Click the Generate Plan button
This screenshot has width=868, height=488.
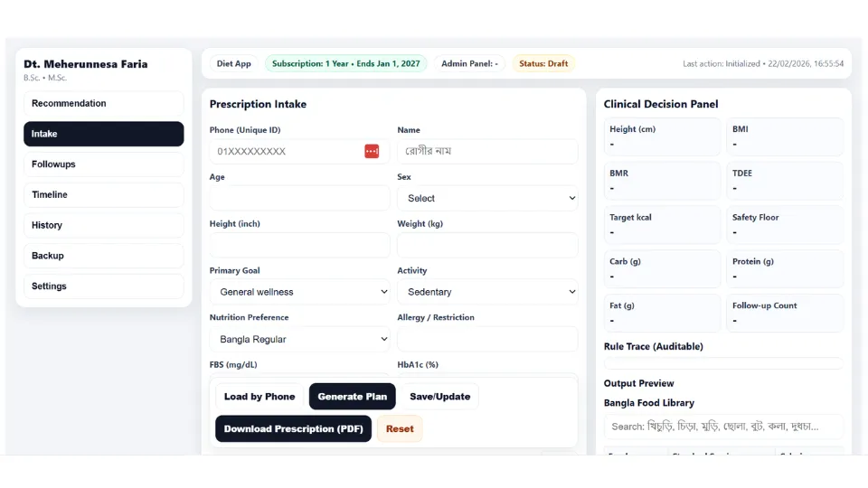click(352, 397)
